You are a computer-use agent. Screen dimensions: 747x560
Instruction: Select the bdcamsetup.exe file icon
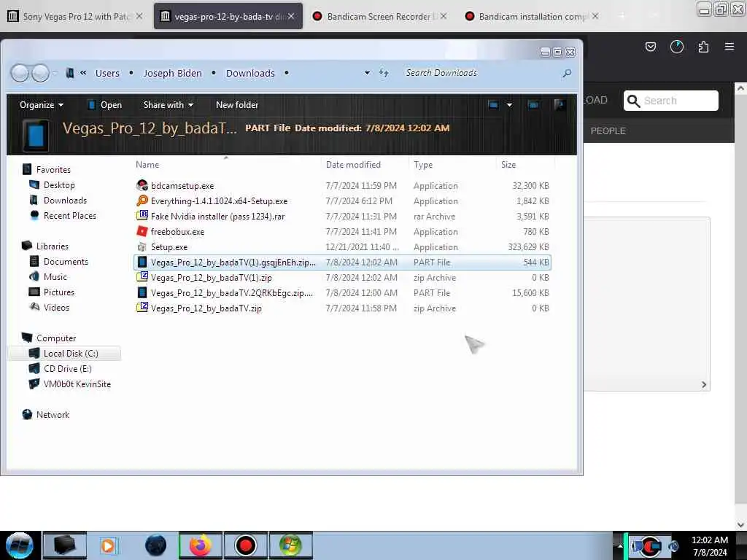point(142,186)
